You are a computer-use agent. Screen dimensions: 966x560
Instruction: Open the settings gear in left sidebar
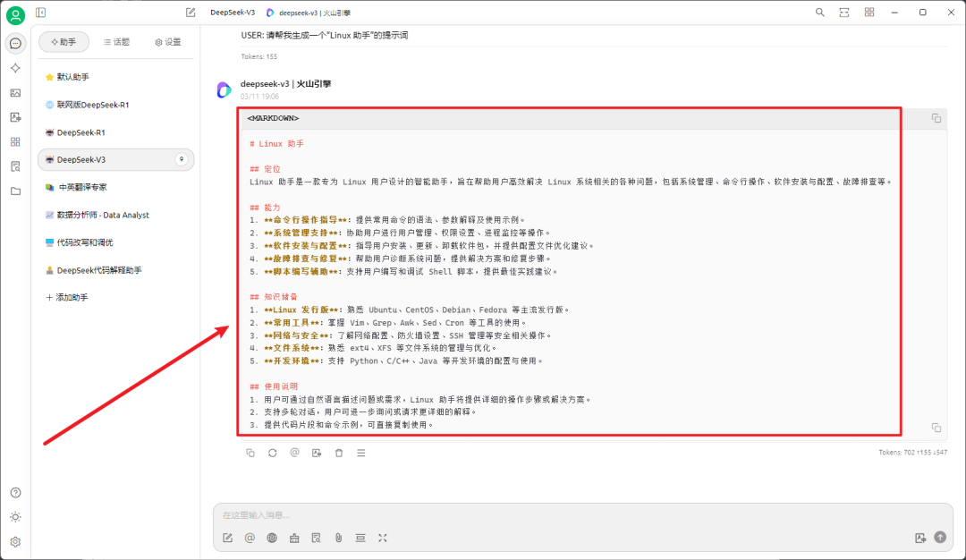tap(15, 541)
